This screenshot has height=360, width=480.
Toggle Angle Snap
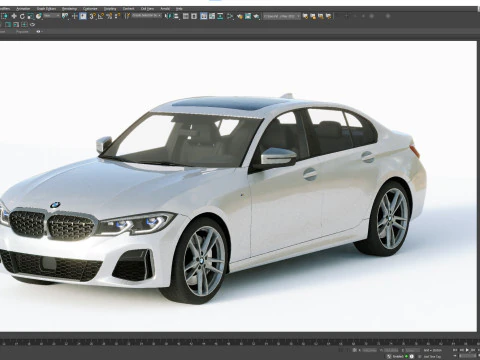click(101, 16)
